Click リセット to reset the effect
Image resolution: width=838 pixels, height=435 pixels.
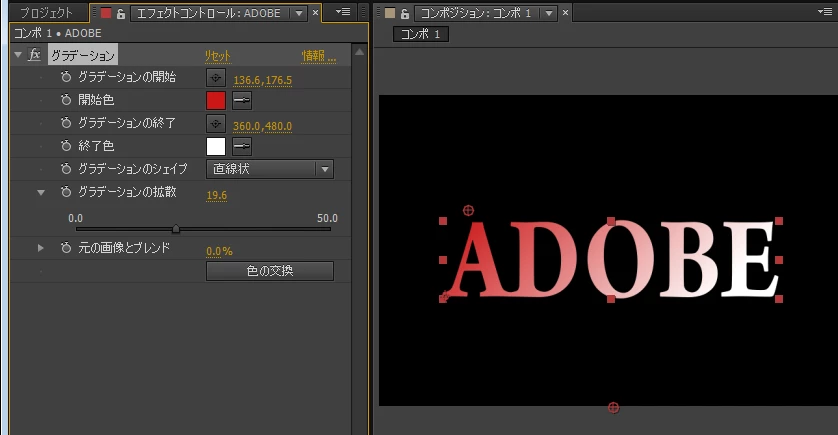click(x=218, y=56)
